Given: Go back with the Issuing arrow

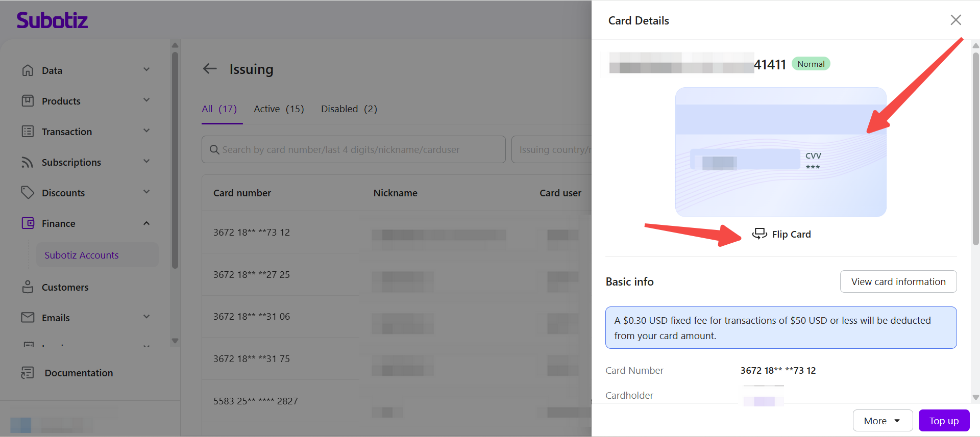Looking at the screenshot, I should [x=210, y=68].
